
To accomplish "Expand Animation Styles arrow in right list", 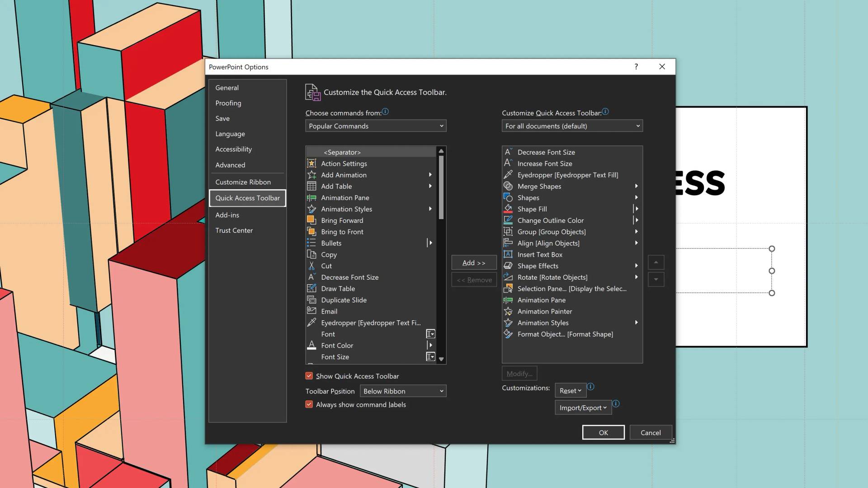I will (637, 323).
